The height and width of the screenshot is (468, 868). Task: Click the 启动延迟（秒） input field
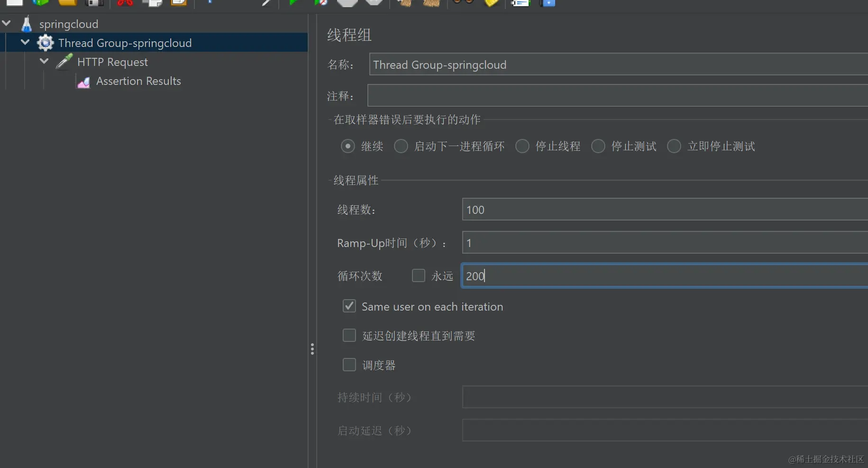pyautogui.click(x=665, y=430)
